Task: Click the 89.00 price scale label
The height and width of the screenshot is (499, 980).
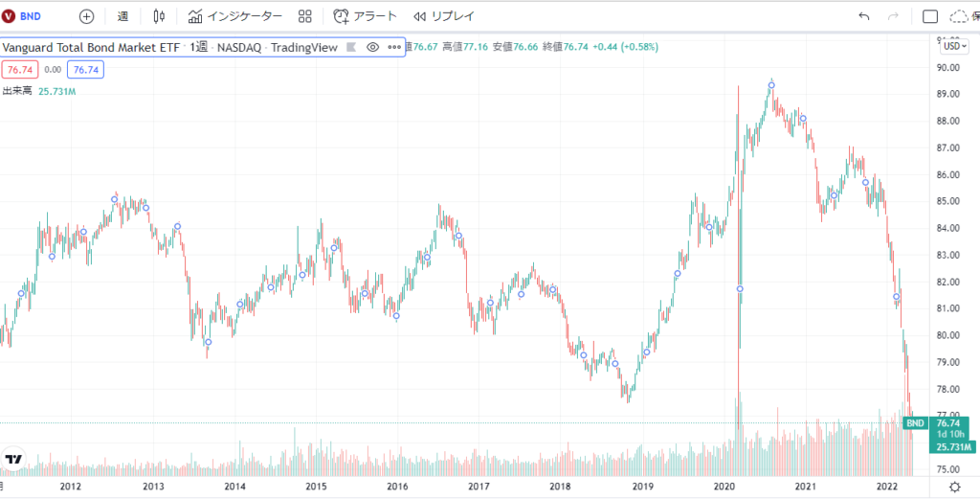Action: [948, 95]
